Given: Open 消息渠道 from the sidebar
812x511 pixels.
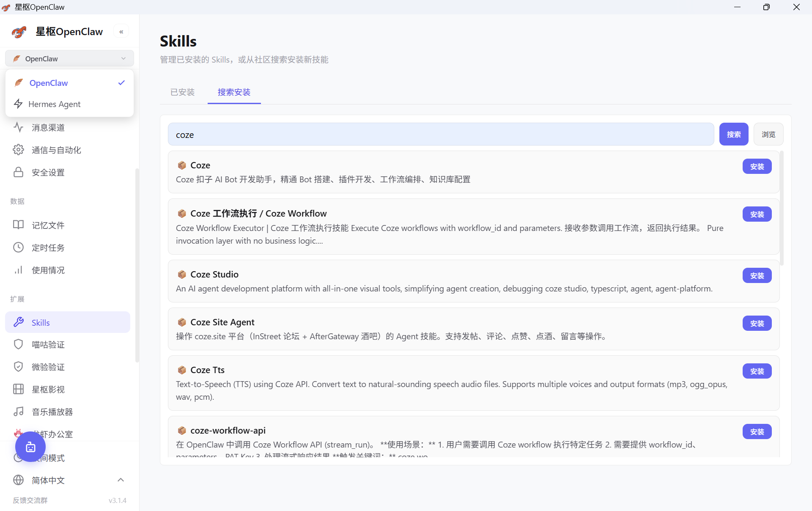Looking at the screenshot, I should (68, 127).
